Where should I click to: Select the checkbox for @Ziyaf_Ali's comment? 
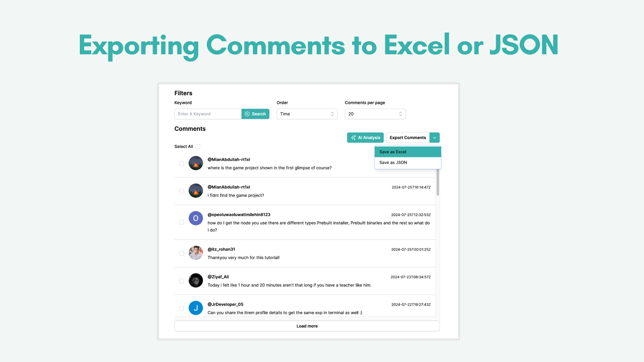tap(181, 281)
